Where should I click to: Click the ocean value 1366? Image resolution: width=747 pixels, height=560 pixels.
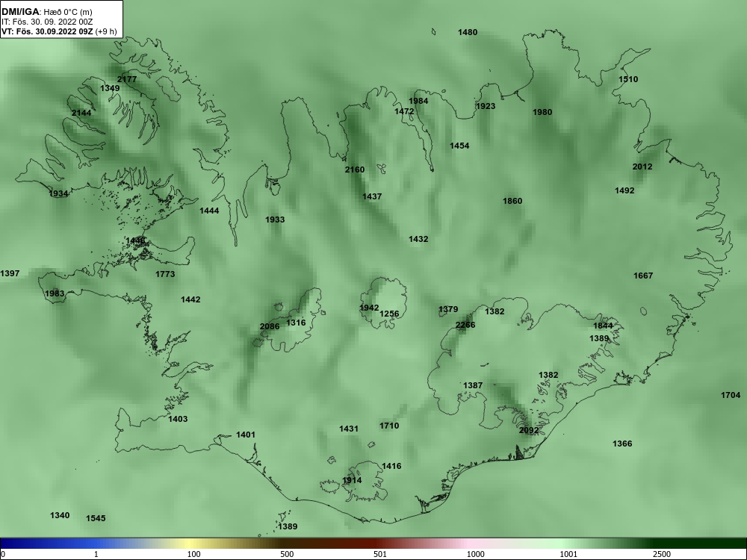tap(622, 444)
